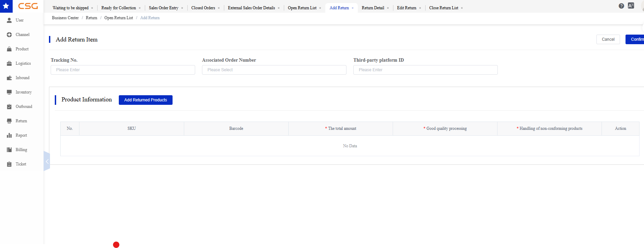Viewport: 644px width, 248px height.
Task: Open the Inventory sidebar icon
Action: (9, 92)
